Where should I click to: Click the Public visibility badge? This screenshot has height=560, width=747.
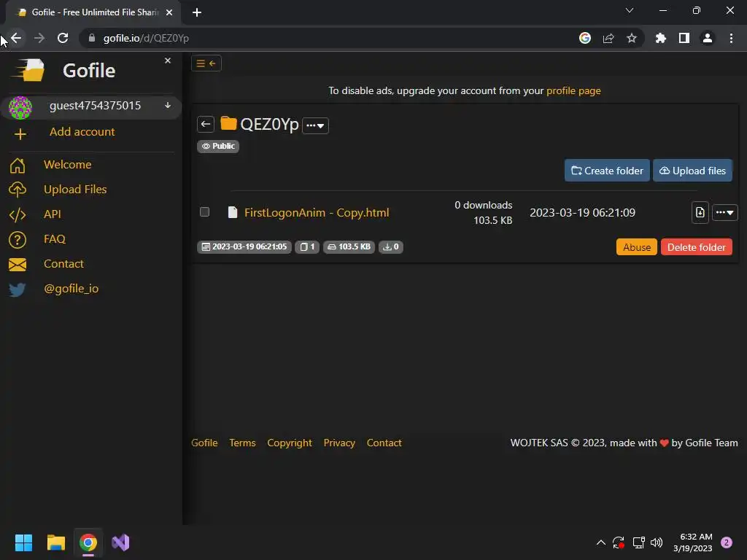pos(218,146)
